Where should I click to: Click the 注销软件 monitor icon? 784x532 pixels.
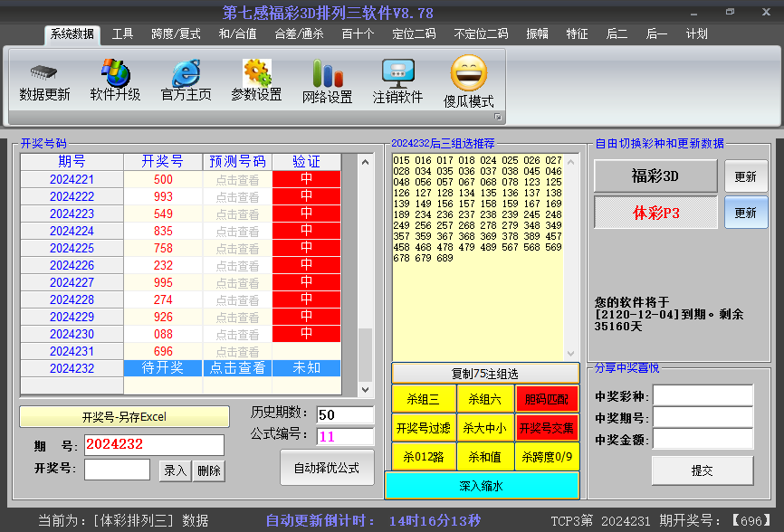tap(398, 73)
